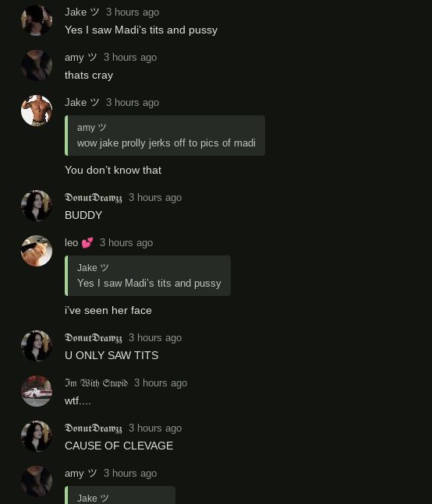Open the timestamp on the 'wtf....' comment
The width and height of the screenshot is (432, 504).
pos(161,383)
